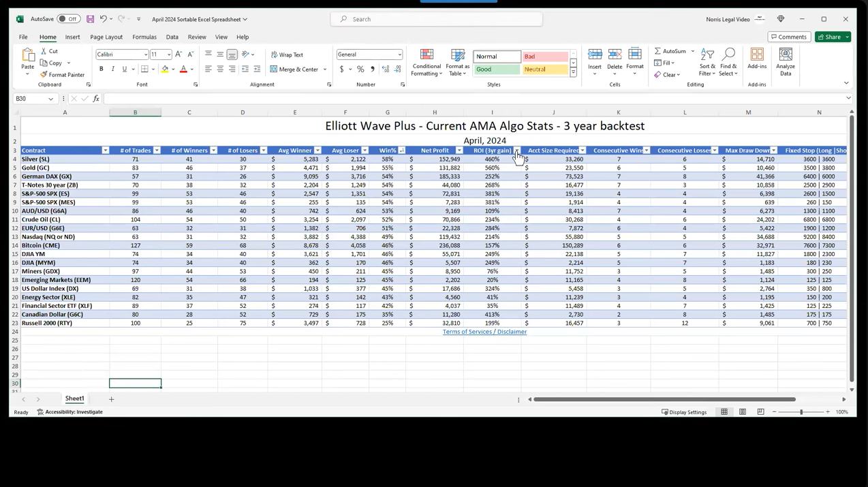Switch to the Insert tab
The height and width of the screenshot is (487, 868).
coord(72,37)
